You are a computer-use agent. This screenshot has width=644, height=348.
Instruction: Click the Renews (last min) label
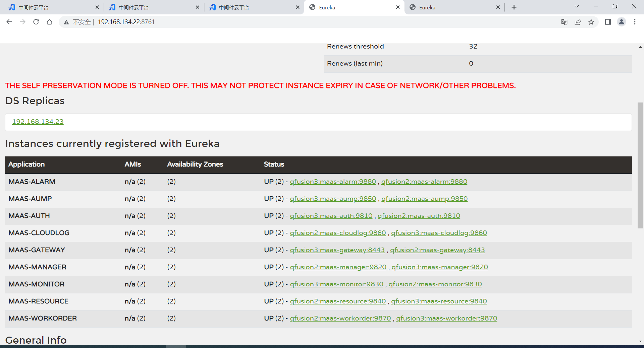(355, 63)
